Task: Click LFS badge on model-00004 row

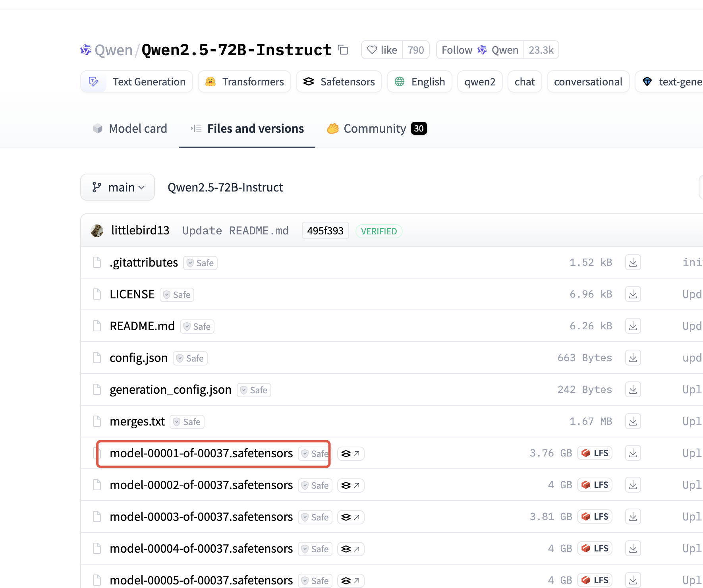Action: [595, 548]
